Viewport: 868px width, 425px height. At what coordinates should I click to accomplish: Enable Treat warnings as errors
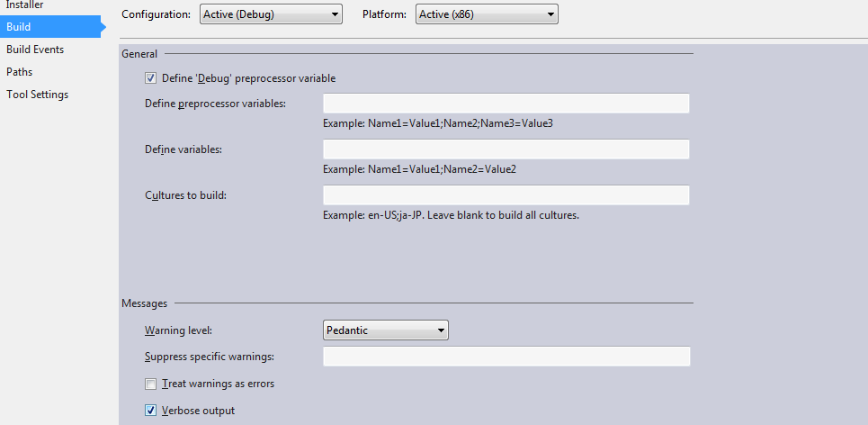point(150,384)
